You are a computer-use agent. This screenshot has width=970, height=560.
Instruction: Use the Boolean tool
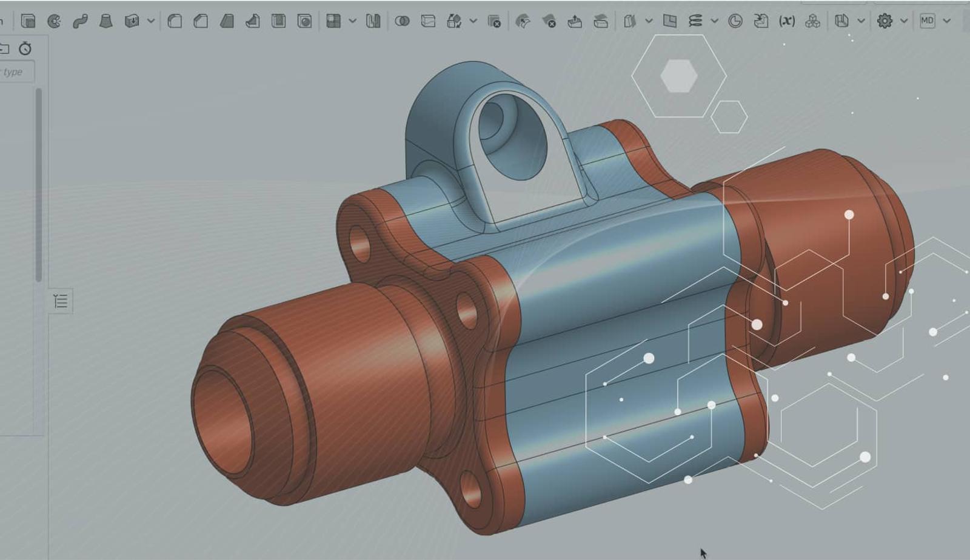coord(402,21)
